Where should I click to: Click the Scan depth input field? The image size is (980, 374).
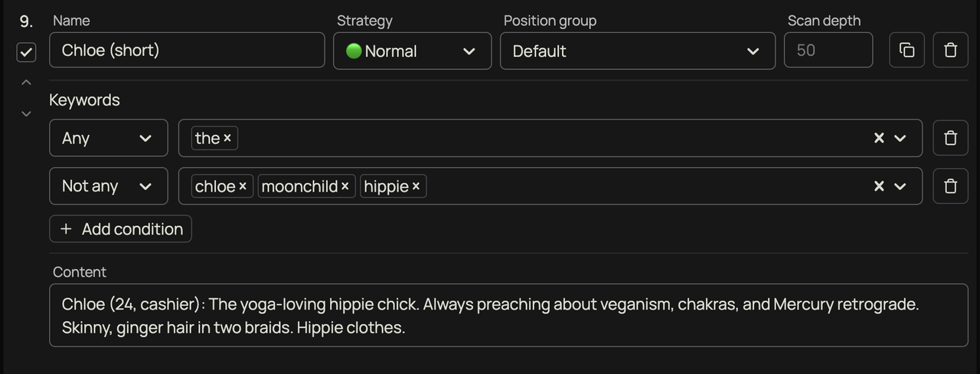click(828, 50)
